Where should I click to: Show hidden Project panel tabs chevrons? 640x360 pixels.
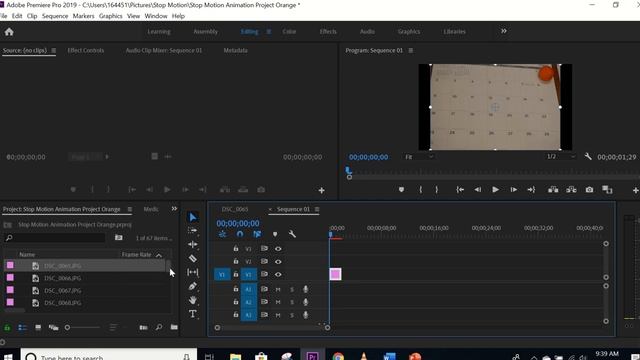click(x=174, y=209)
